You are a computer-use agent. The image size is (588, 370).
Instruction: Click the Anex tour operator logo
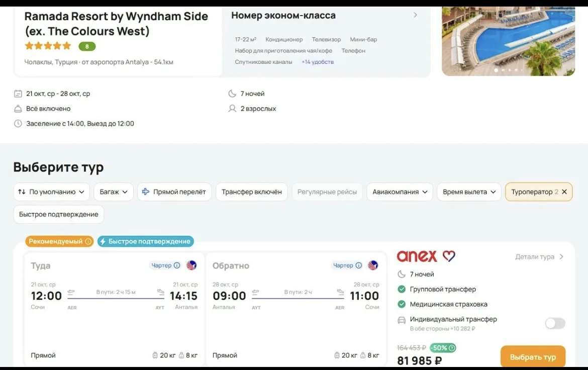[426, 256]
